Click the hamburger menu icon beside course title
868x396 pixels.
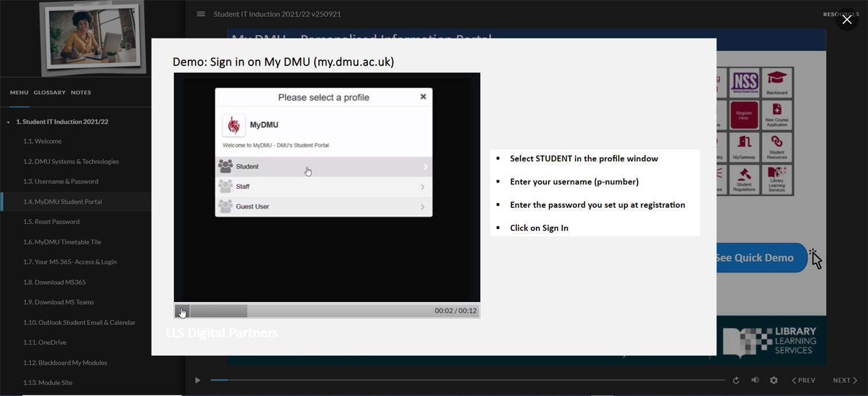pyautogui.click(x=200, y=14)
